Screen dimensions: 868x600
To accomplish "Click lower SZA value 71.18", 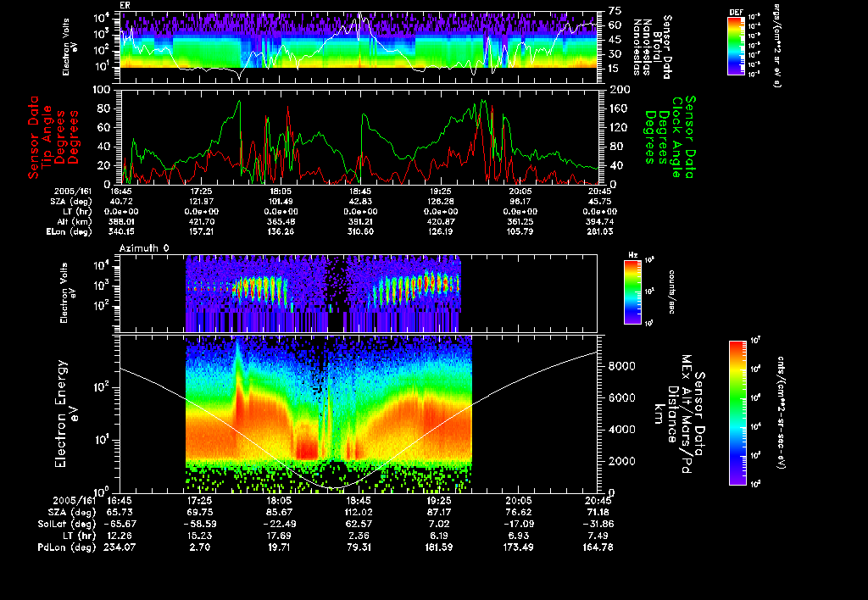I will coord(598,513).
